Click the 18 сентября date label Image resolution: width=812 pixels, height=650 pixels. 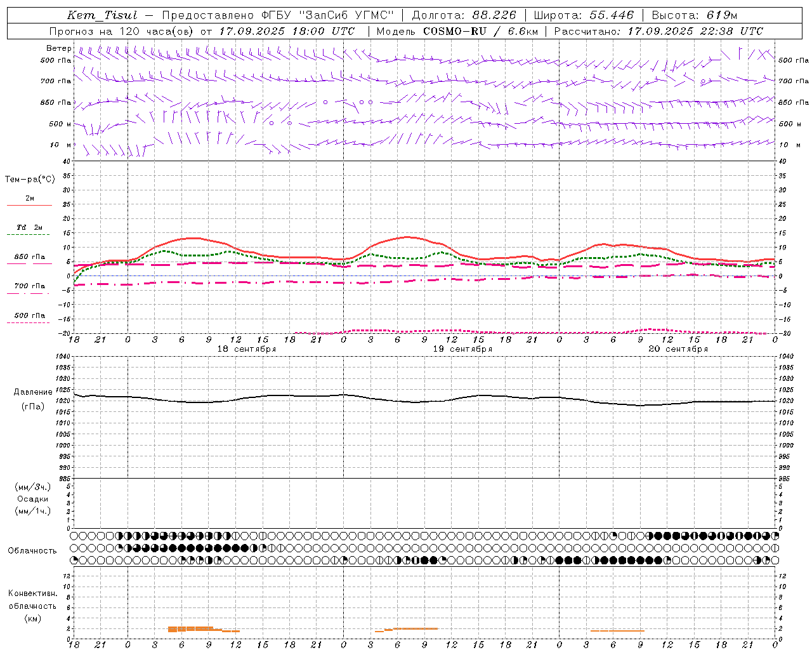click(247, 349)
